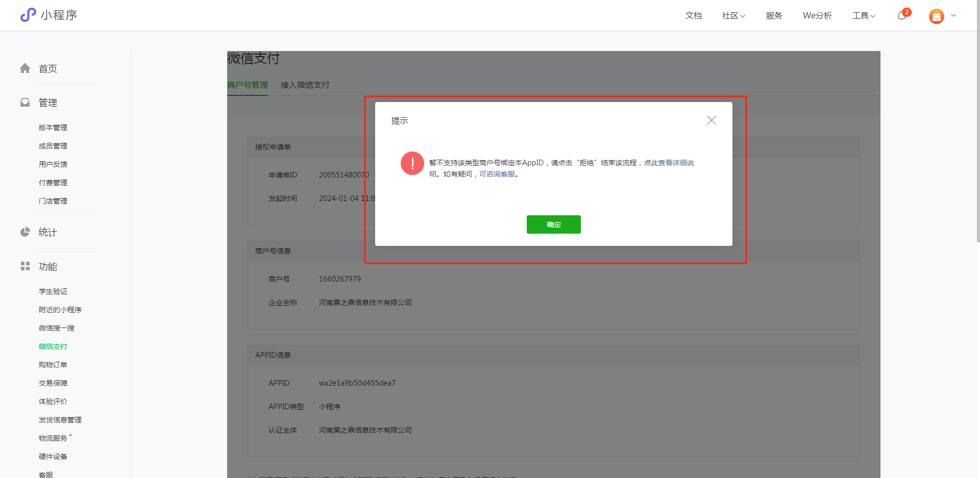This screenshot has height=478, width=980.
Task: Open 微信支付 in sidebar
Action: pos(53,346)
